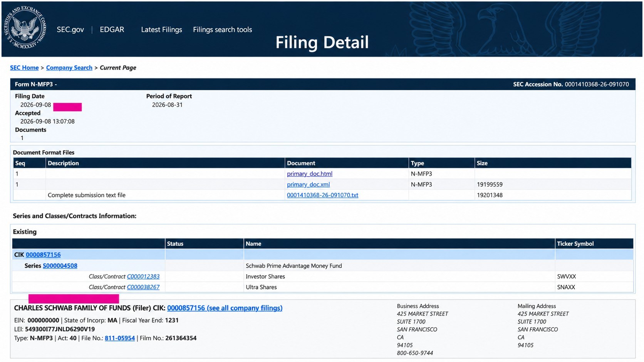
Task: Click SUITE 1700 under Mailing Address
Action: point(532,322)
